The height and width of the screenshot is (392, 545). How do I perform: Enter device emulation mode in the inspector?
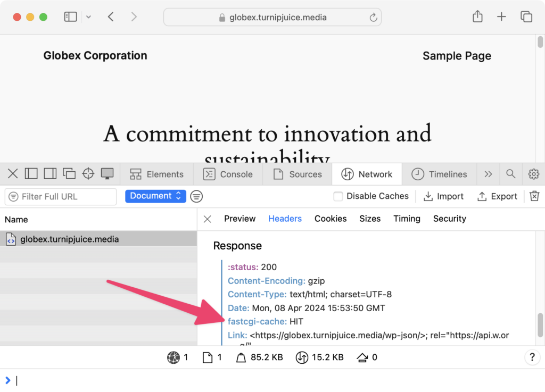click(106, 173)
